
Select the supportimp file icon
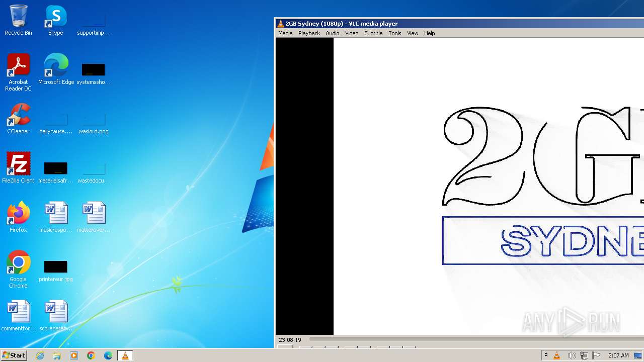tap(94, 24)
